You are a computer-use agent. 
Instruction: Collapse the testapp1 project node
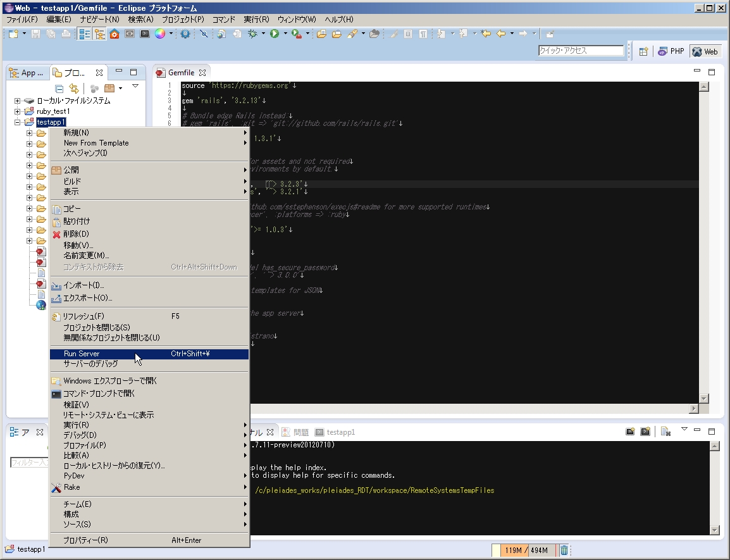(x=17, y=122)
